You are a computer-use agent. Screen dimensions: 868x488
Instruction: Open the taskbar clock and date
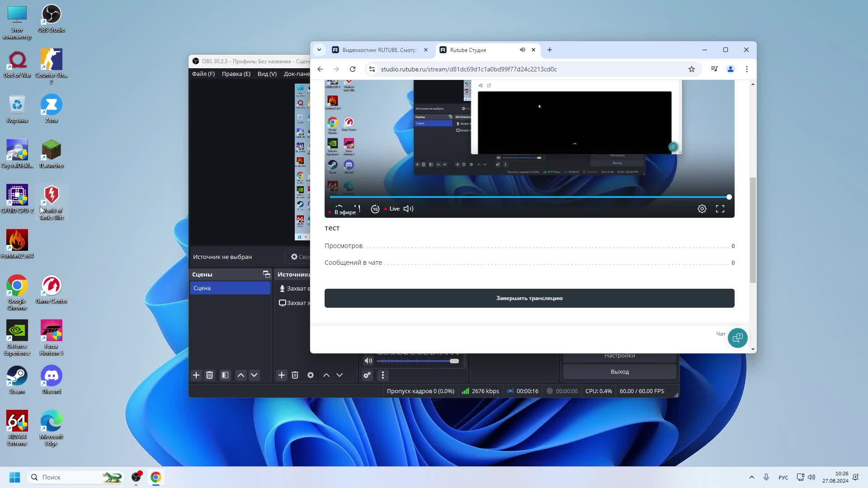835,477
